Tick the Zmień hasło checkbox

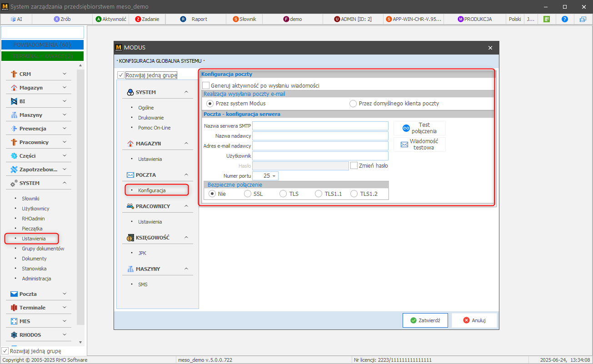[x=354, y=166]
